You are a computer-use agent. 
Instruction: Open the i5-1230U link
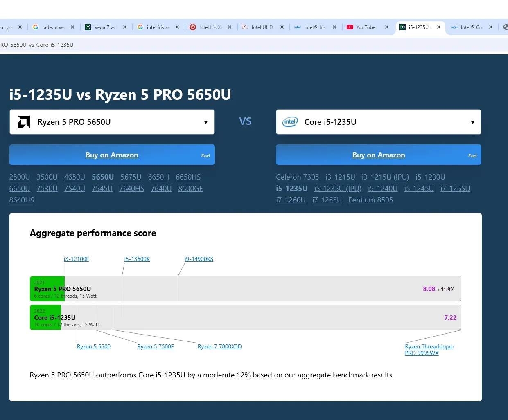point(431,177)
